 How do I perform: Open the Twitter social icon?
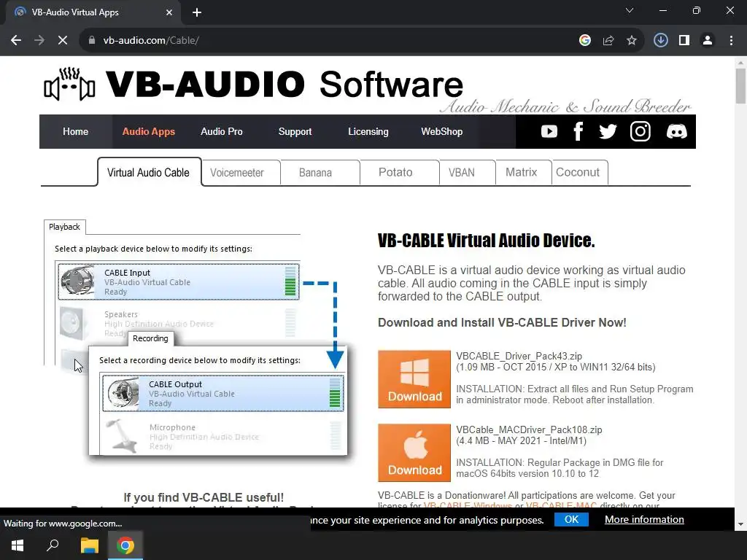coord(608,131)
